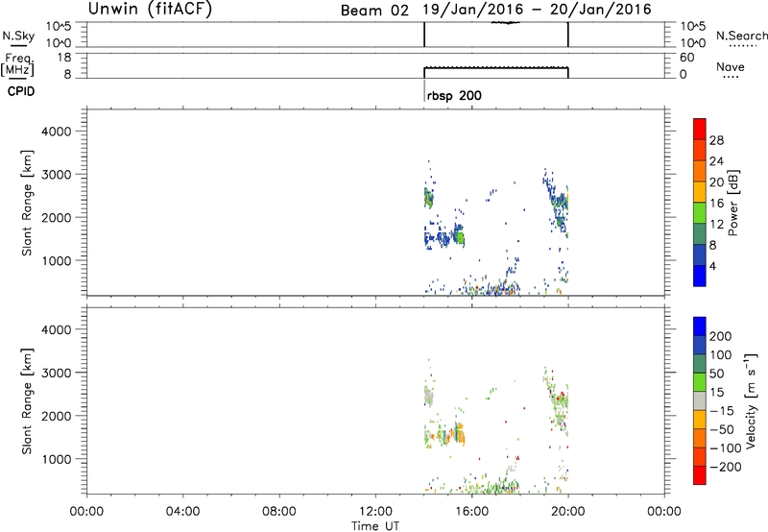Click the 'Nave' legend label
Image resolution: width=768 pixels, height=532 pixels.
click(730, 67)
